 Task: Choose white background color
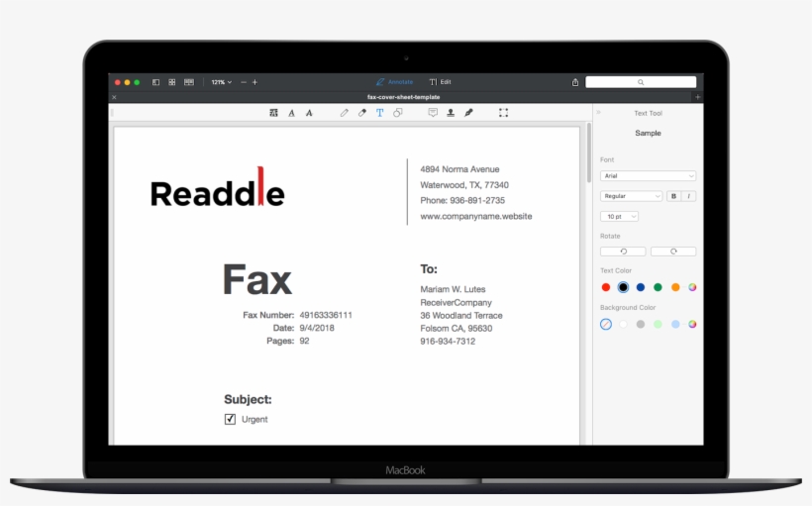[623, 324]
